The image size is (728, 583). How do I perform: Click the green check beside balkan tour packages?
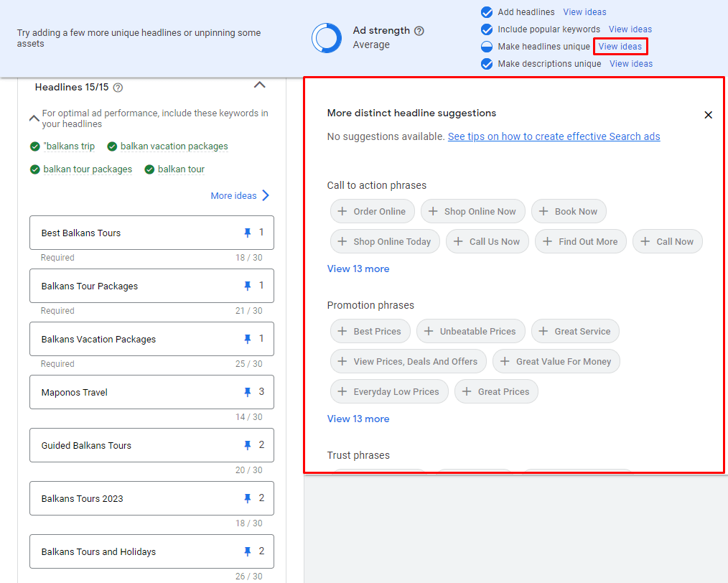[x=35, y=169]
